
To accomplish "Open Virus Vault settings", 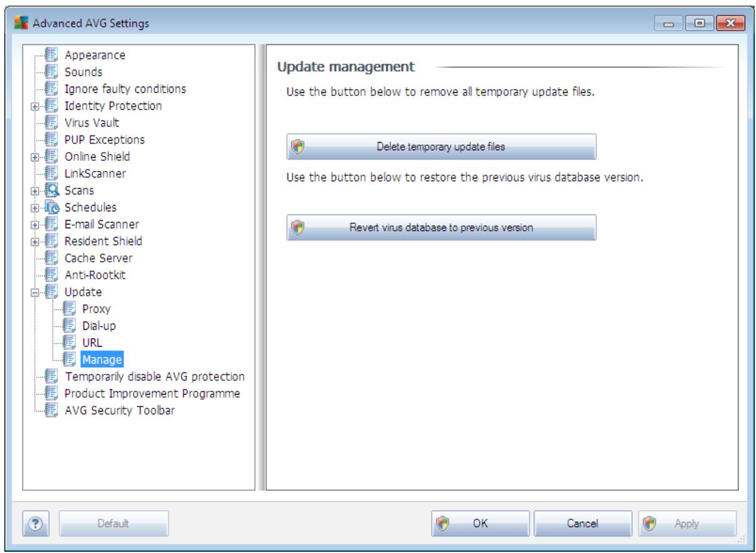I will [92, 123].
